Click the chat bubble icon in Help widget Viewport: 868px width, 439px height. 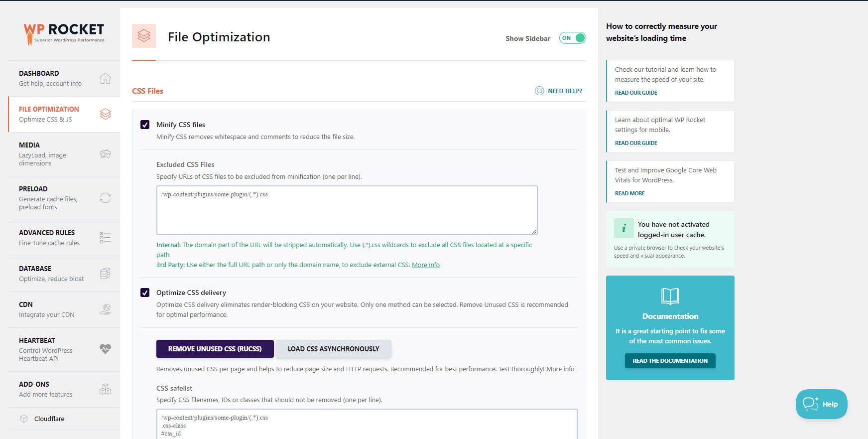click(x=810, y=404)
